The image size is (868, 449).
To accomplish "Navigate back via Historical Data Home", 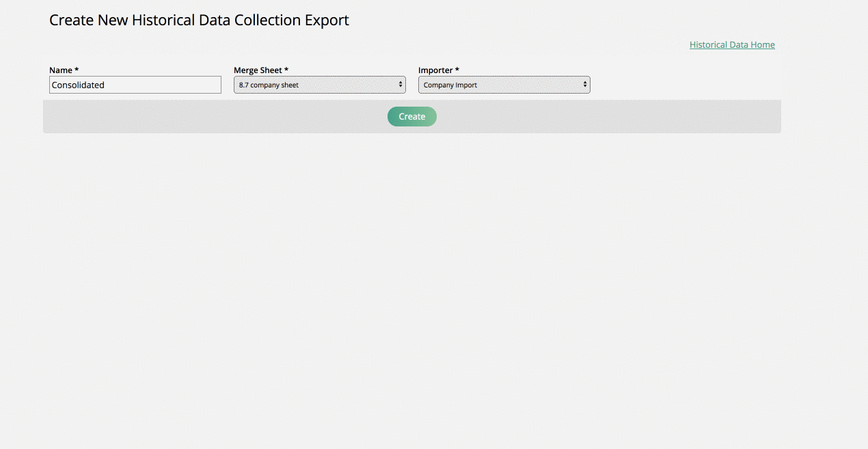I will tap(732, 44).
